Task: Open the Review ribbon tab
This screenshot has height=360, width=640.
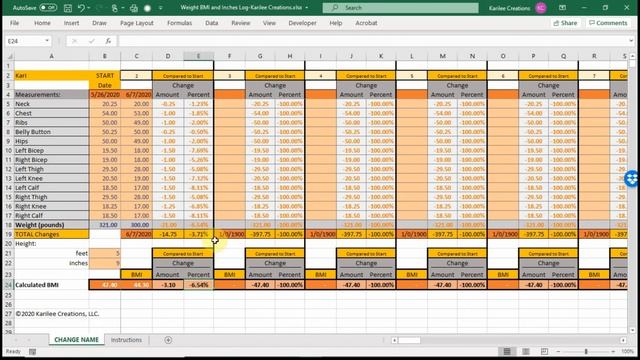Action: tap(240, 23)
